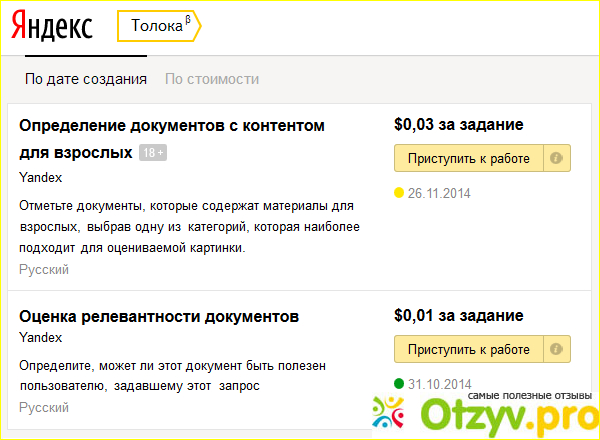The height and width of the screenshot is (440, 600).
Task: Click Yandex requester under the relevance task
Action: (x=40, y=339)
